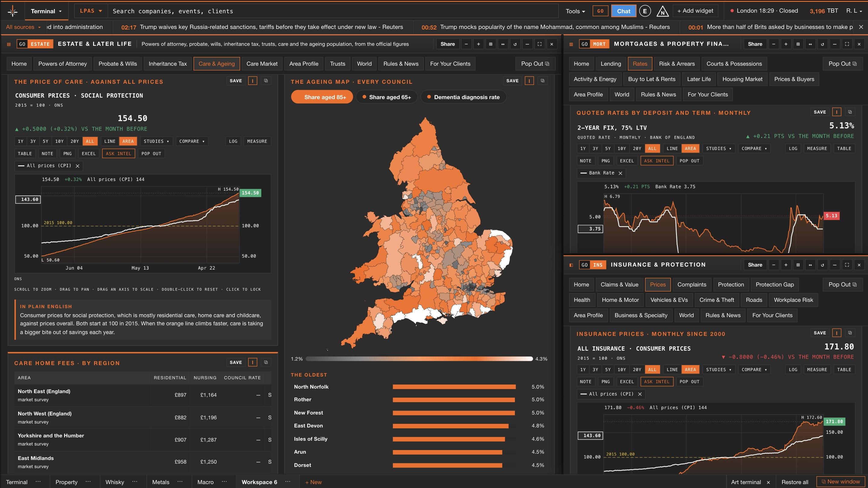The height and width of the screenshot is (488, 868).
Task: Click info icon beside Care Home Fees SAVE
Action: [252, 362]
